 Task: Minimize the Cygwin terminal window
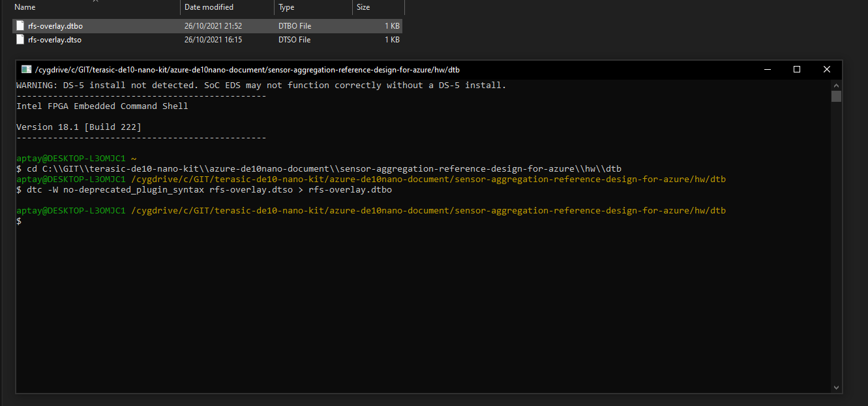[766, 69]
